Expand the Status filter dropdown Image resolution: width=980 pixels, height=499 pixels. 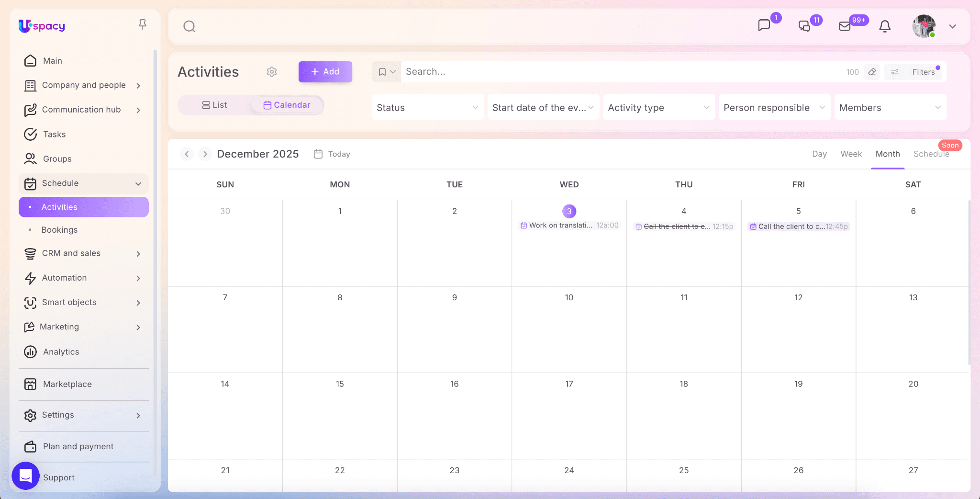[x=427, y=108]
